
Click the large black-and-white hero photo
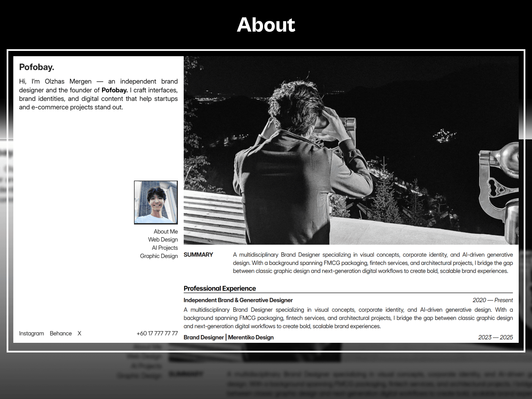click(351, 150)
